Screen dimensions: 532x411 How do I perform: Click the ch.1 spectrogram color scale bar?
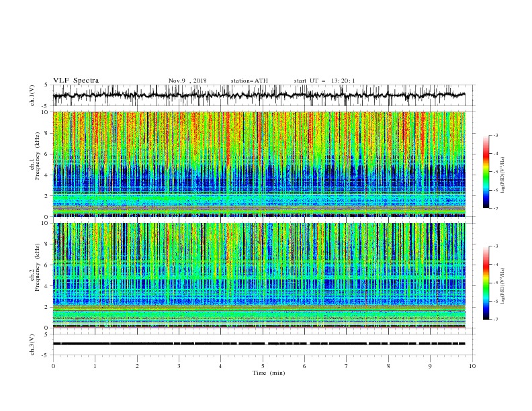[486, 171]
